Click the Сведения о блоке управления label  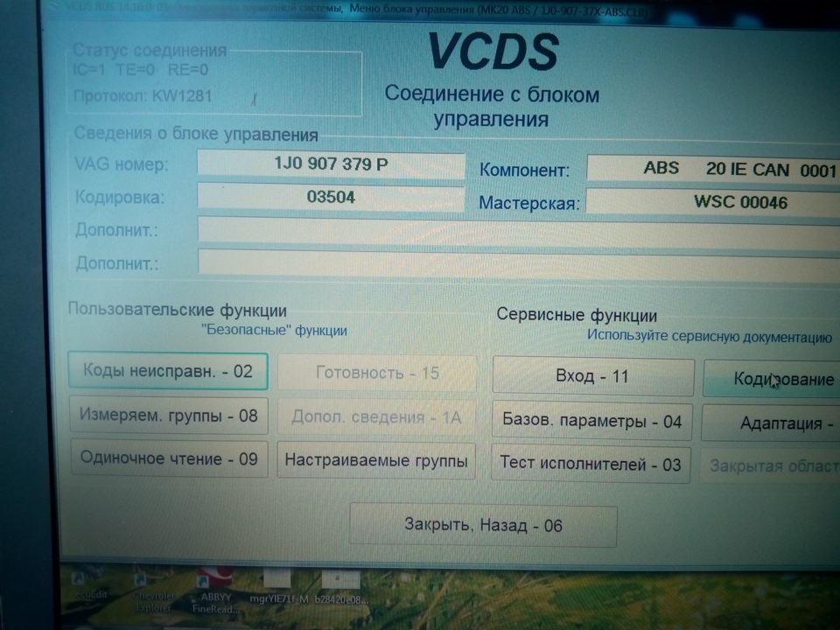(195, 133)
